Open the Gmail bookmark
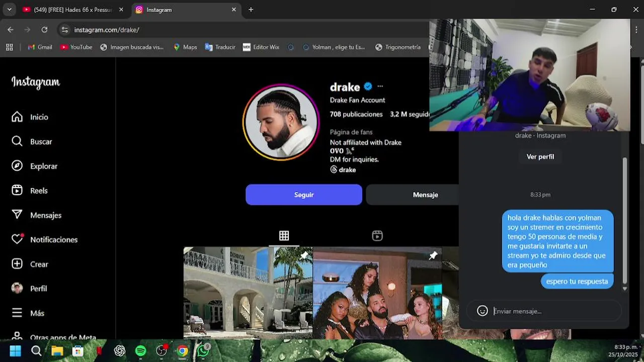644x362 pixels. click(40, 47)
